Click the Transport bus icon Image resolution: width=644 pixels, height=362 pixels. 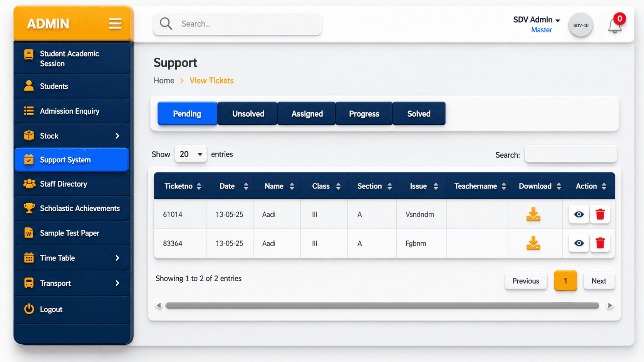tap(29, 283)
